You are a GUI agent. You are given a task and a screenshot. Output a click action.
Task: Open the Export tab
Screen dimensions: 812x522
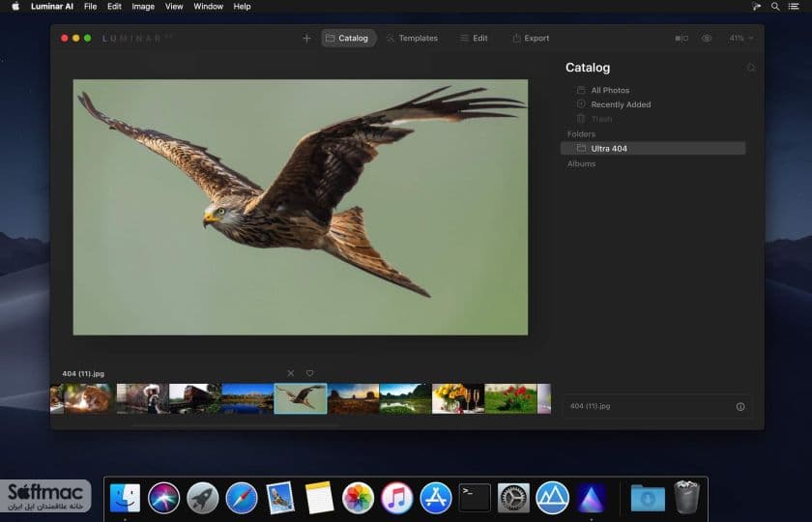tap(531, 39)
